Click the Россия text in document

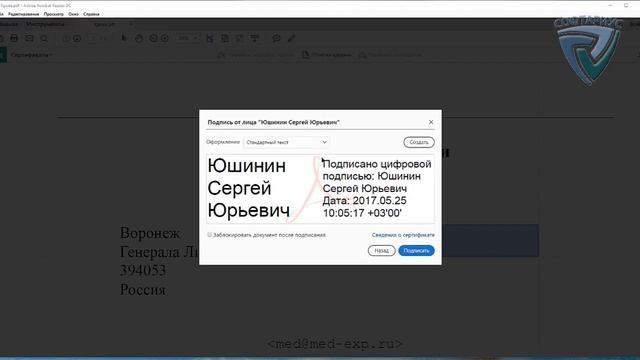142,289
